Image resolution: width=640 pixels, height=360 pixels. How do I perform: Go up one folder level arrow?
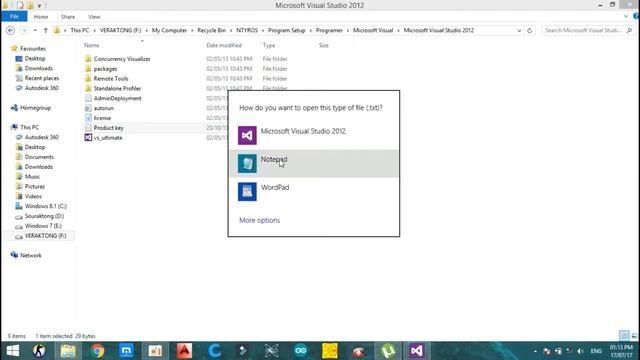45,31
